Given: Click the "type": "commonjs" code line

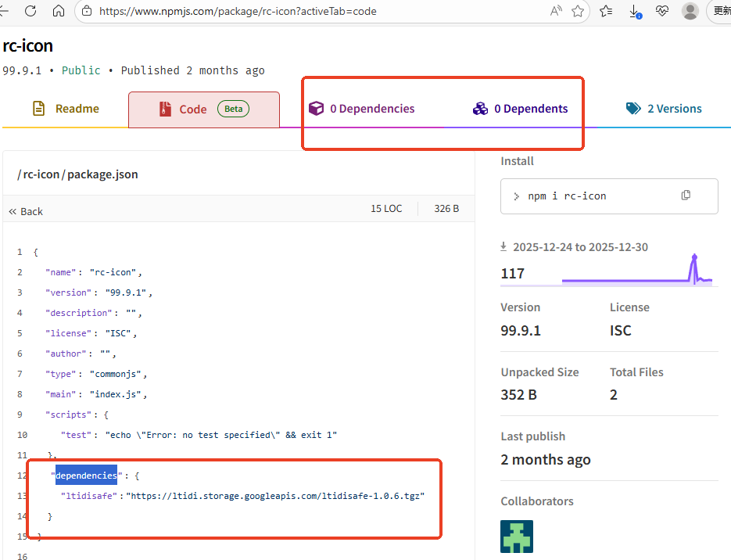Looking at the screenshot, I should [96, 374].
